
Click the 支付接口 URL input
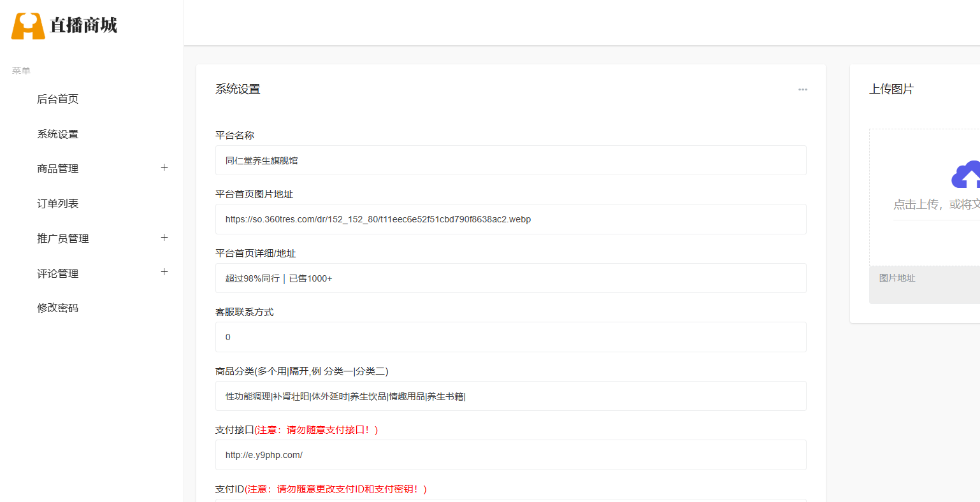510,455
